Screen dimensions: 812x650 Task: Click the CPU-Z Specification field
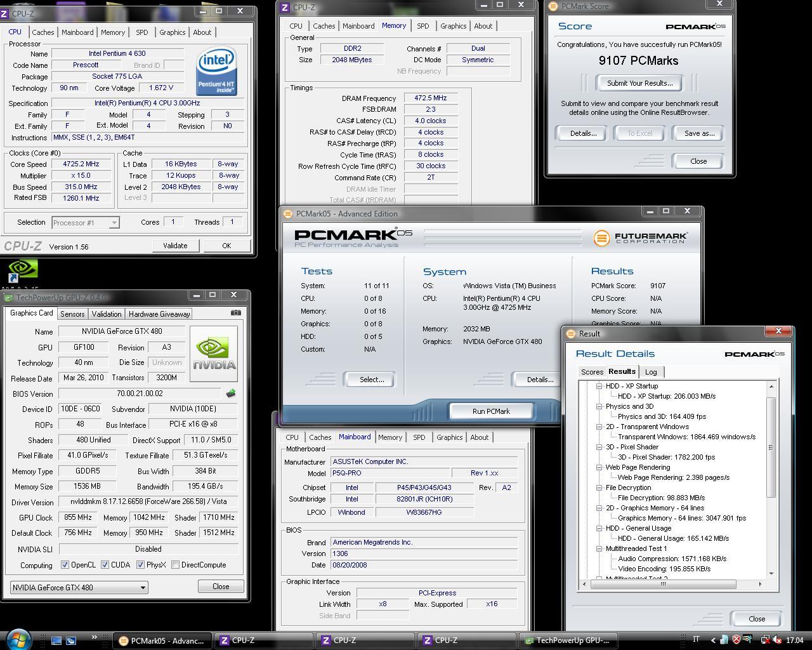point(147,103)
